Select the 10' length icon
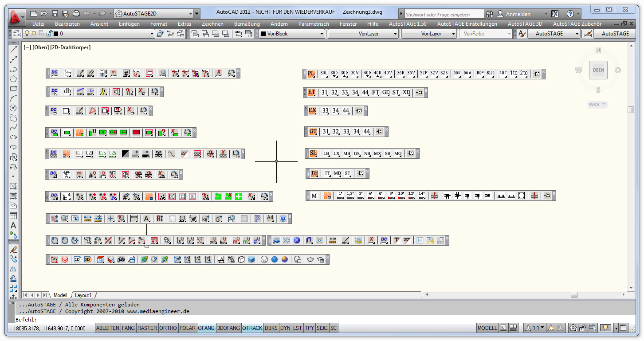The image size is (644, 341). [x=401, y=196]
